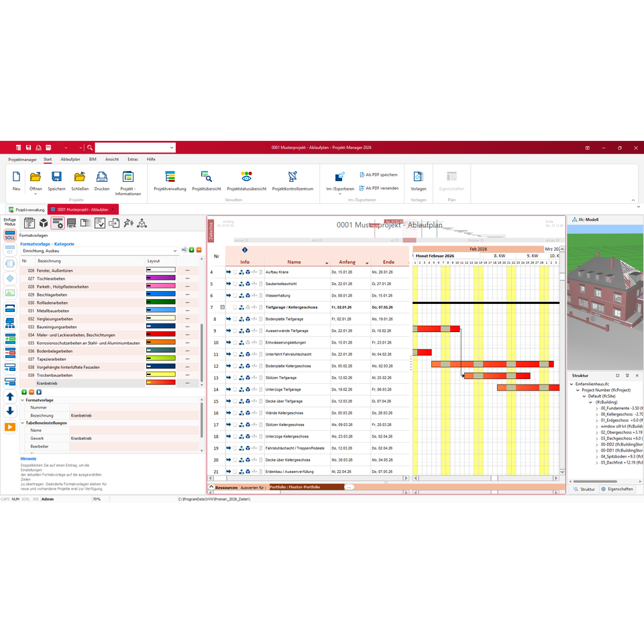Open the ellipsis menu for Kranbetrieb
This screenshot has height=644, width=644.
tap(188, 383)
